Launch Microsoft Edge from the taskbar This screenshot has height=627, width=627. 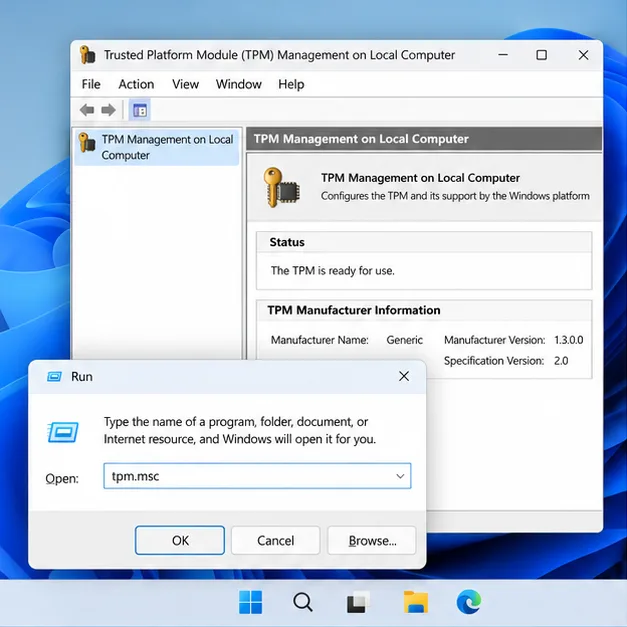tap(469, 602)
